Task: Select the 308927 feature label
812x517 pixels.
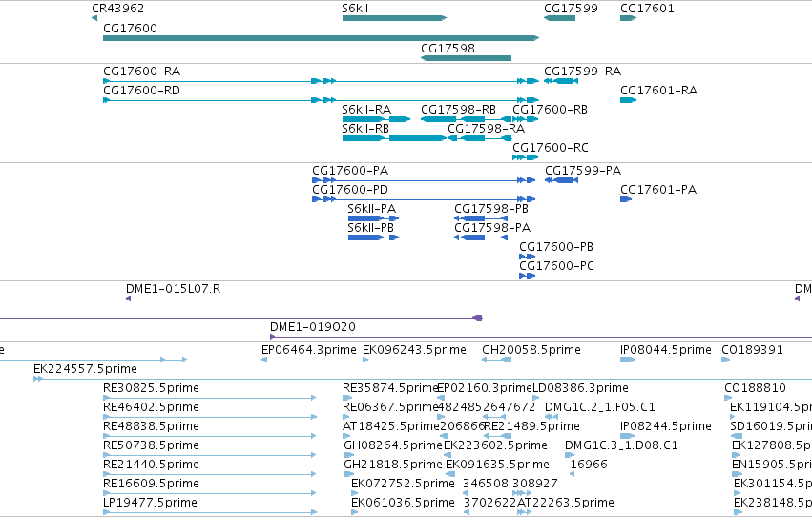Action: [x=535, y=485]
